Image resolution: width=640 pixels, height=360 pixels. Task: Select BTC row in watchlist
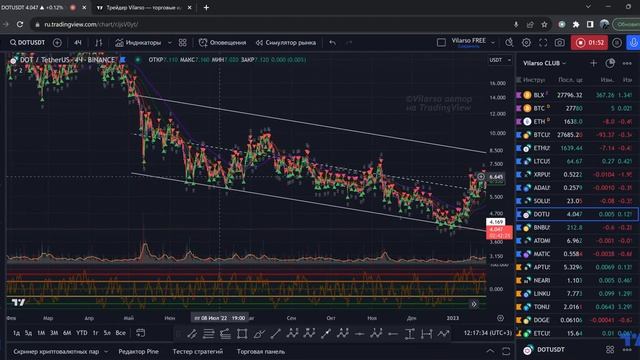[x=578, y=108]
